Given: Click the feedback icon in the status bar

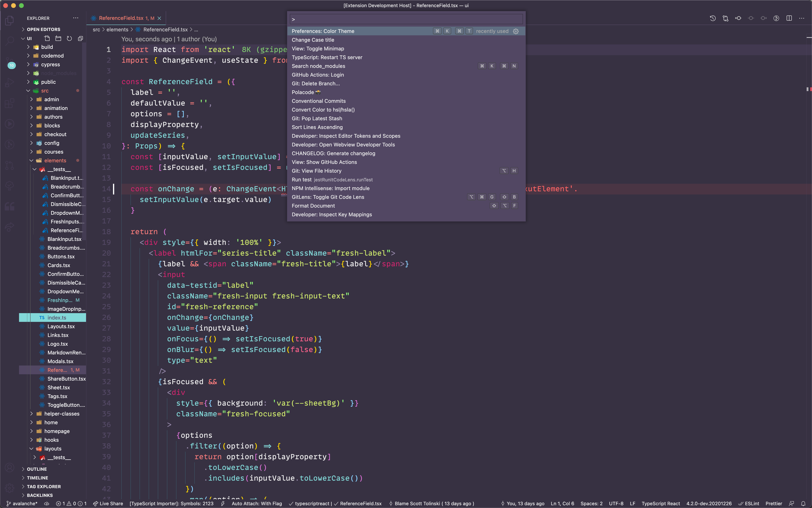Looking at the screenshot, I should coord(792,504).
